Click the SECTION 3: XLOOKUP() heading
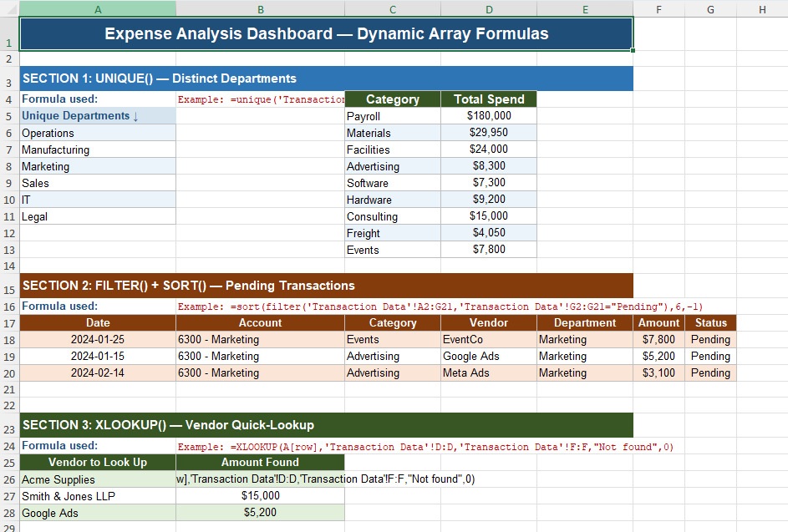The width and height of the screenshot is (788, 532). pos(326,425)
